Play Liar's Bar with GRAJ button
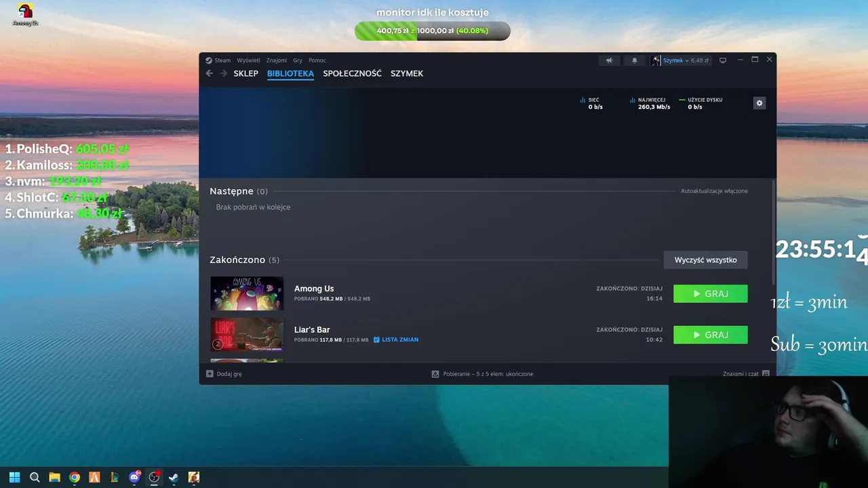Viewport: 868px width, 488px height. pos(711,335)
